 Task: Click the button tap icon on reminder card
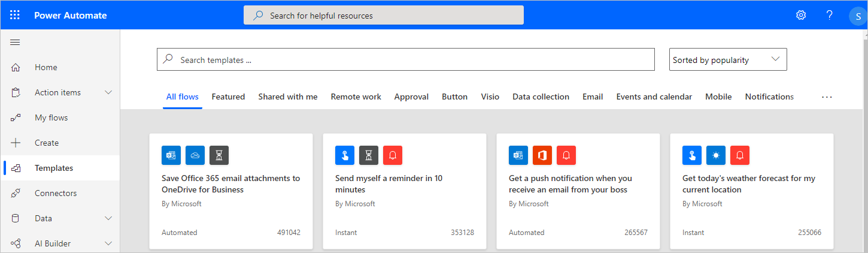(345, 155)
